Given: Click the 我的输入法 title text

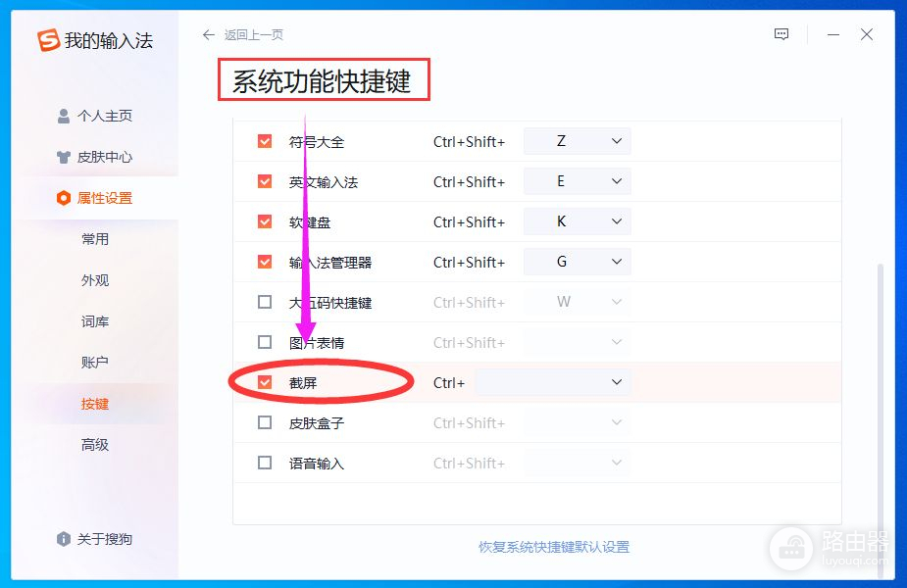Looking at the screenshot, I should click(109, 41).
